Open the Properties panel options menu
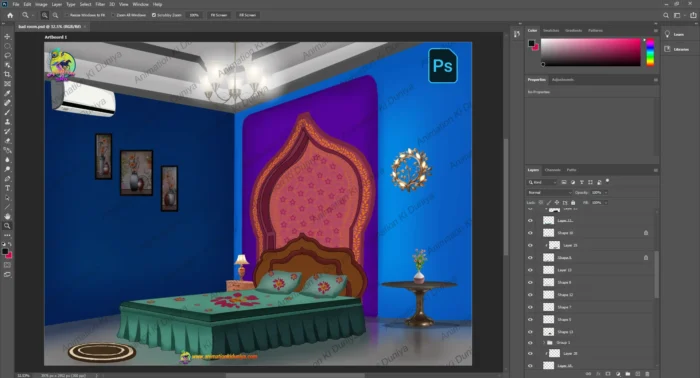700x378 pixels. [x=655, y=80]
